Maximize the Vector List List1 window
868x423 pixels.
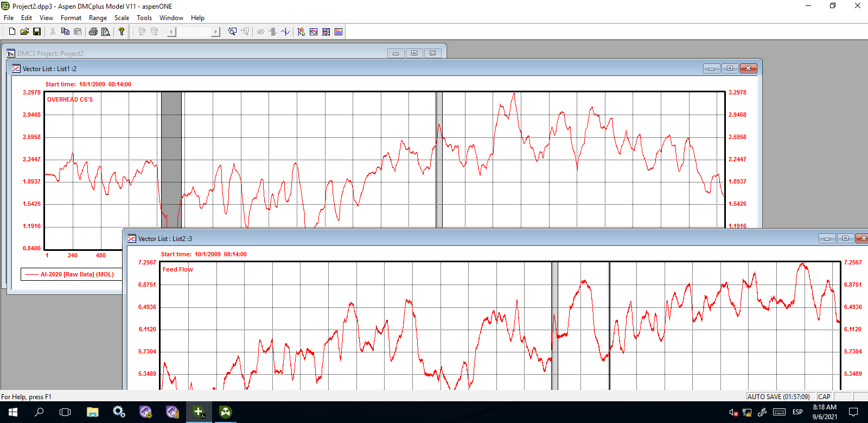point(730,68)
